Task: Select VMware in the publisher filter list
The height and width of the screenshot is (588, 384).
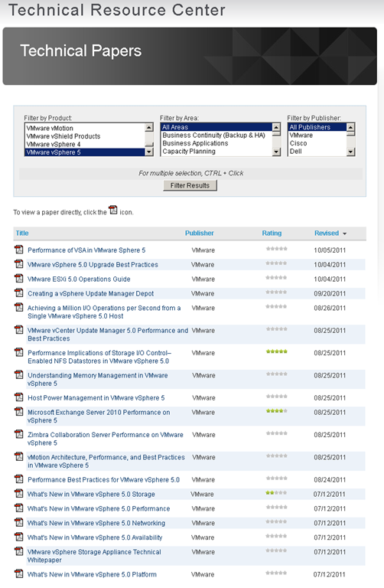Action: 317,135
